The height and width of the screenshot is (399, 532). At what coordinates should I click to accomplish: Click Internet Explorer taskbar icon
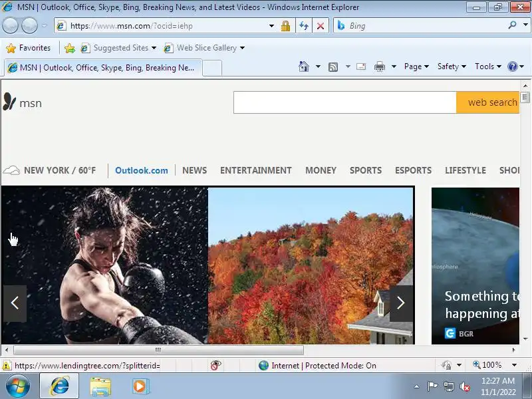(x=59, y=386)
